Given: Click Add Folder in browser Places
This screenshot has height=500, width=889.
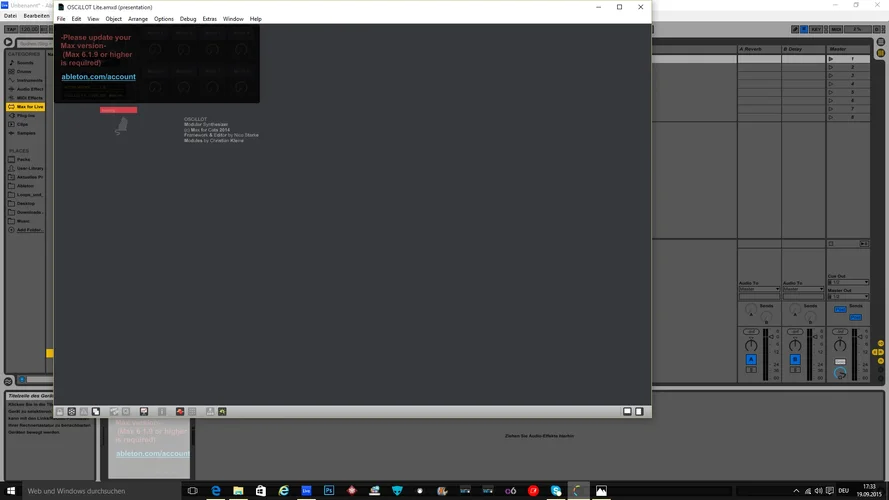Looking at the screenshot, I should click(x=26, y=230).
